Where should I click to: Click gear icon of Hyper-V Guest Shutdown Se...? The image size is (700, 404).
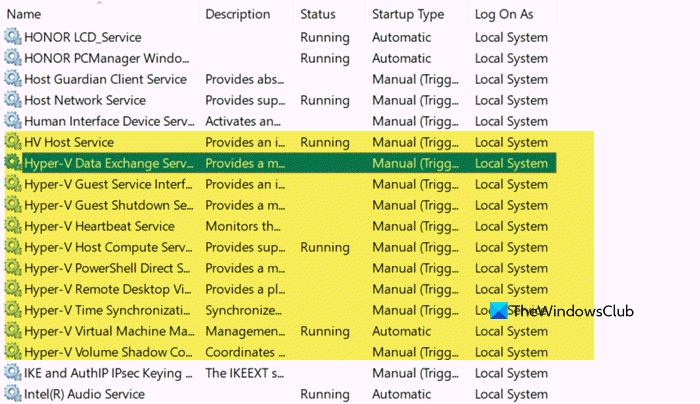(12, 204)
